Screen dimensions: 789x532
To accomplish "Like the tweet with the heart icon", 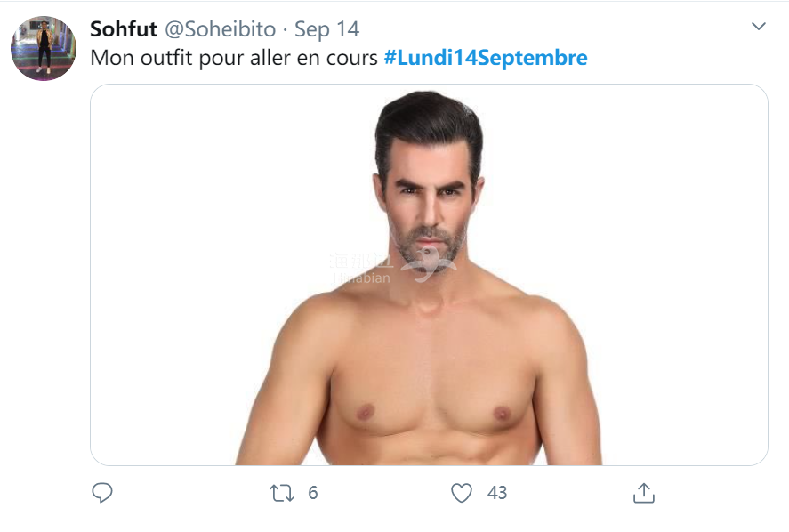I will 462,492.
